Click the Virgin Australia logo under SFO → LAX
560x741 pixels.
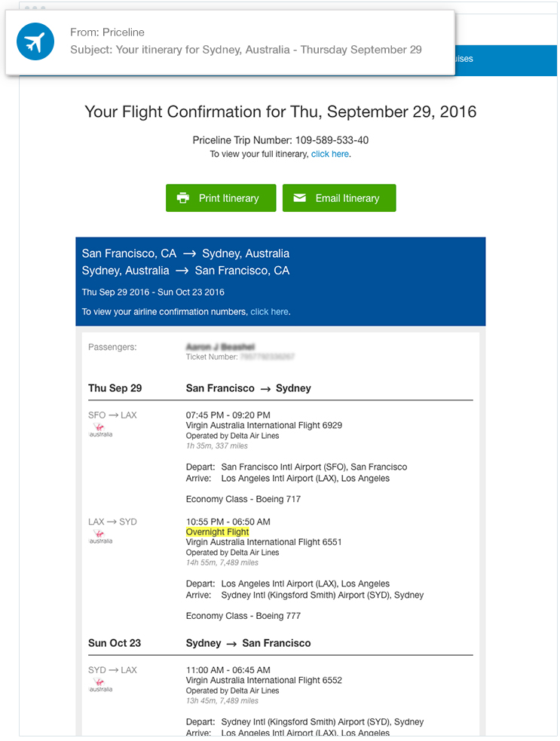point(99,430)
